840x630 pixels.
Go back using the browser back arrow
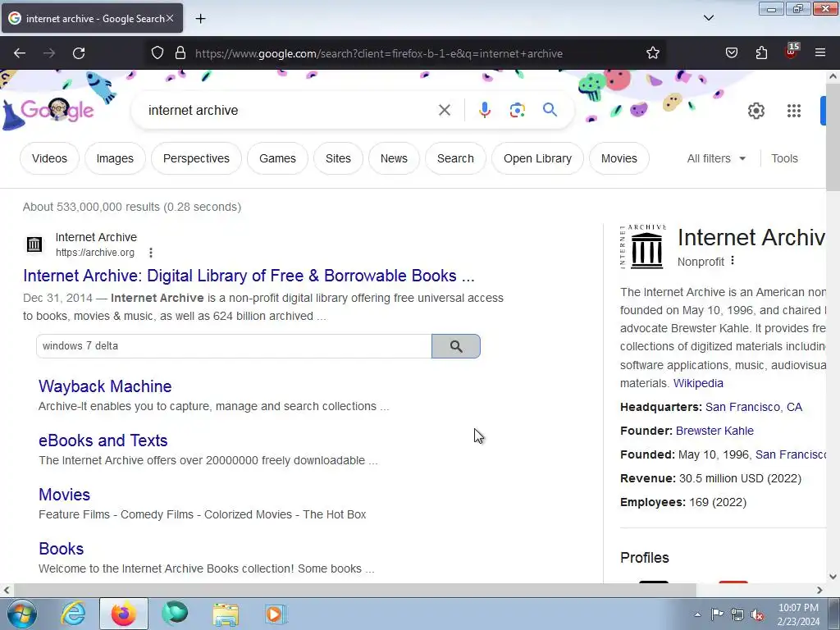[x=20, y=53]
